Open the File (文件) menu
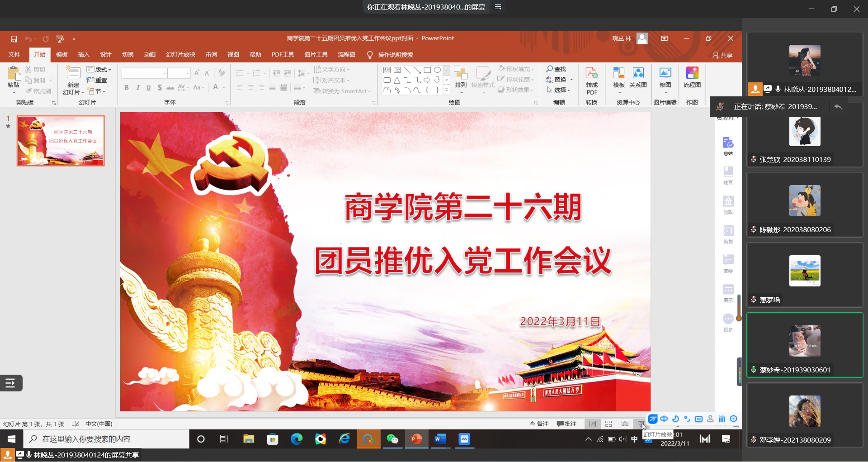 click(x=14, y=54)
